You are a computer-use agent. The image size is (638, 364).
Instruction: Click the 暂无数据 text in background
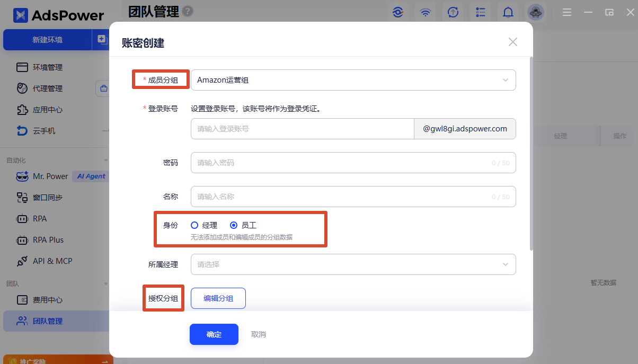[x=604, y=283]
